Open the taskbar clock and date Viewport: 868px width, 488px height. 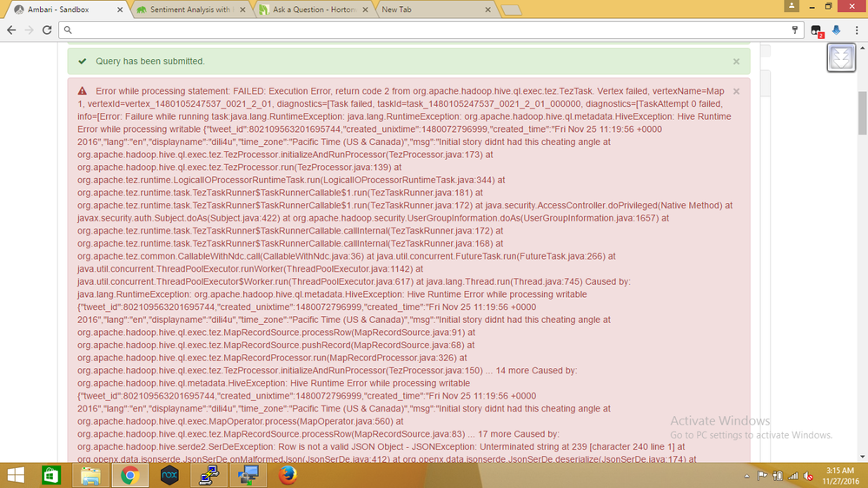(840, 476)
